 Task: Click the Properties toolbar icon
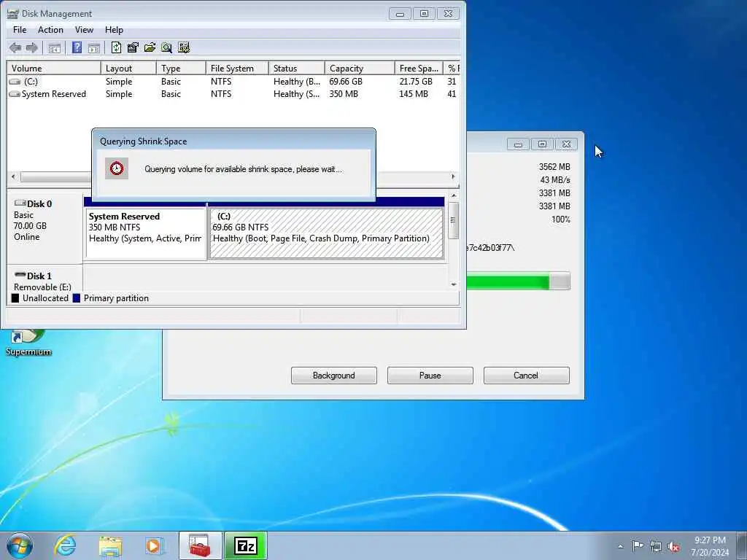(x=133, y=47)
